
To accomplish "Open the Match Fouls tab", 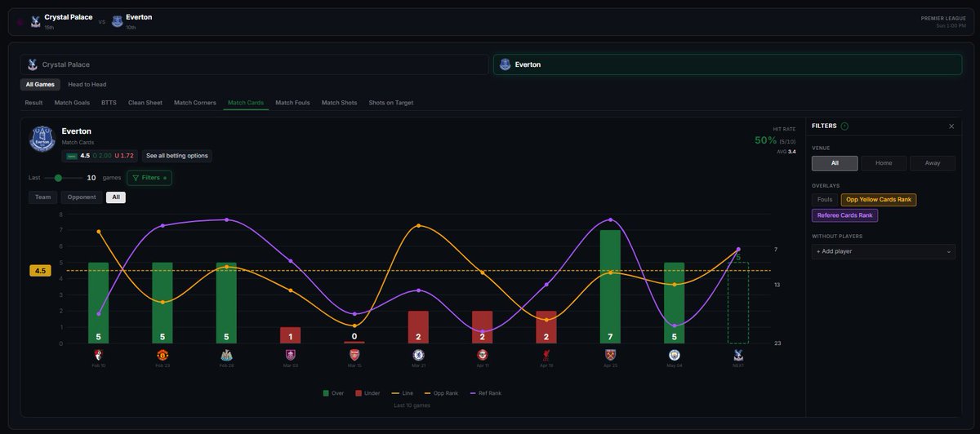I will point(292,103).
